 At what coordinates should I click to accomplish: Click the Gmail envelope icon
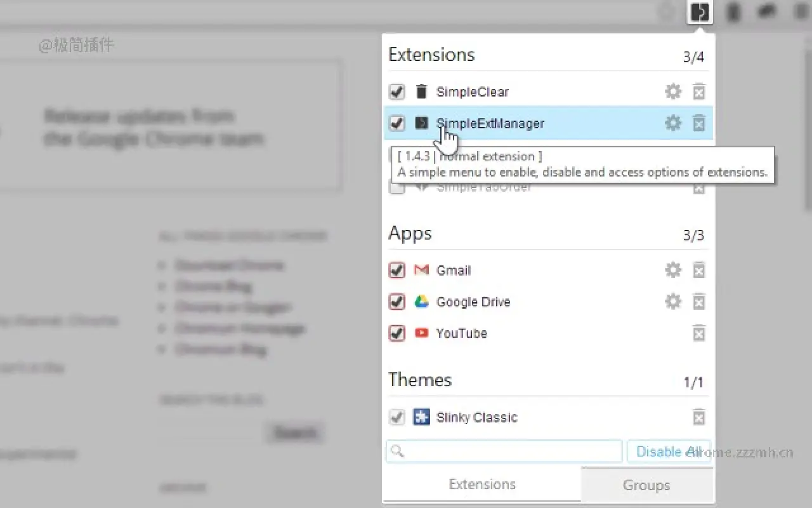(x=421, y=270)
